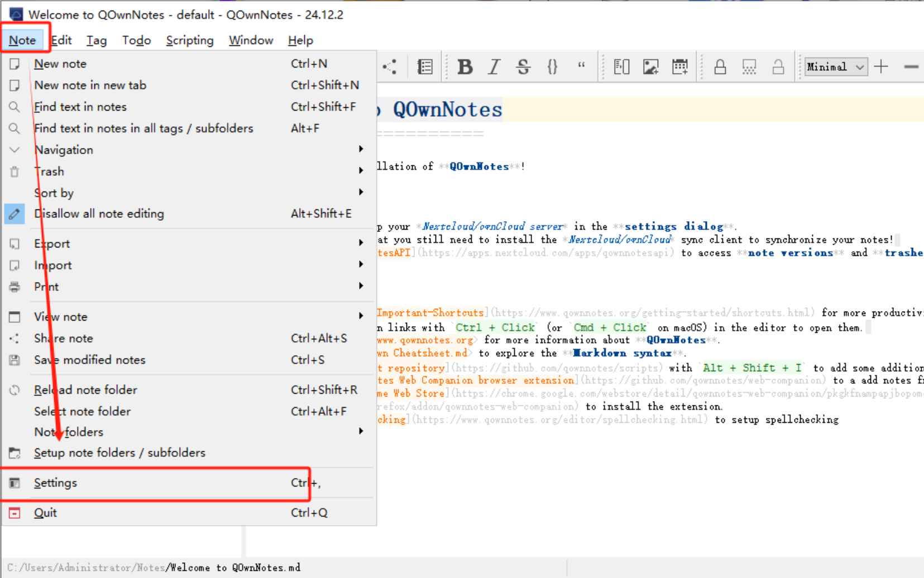Viewport: 924px width, 578px height.
Task: Insert current date with the calendar icon
Action: (679, 66)
